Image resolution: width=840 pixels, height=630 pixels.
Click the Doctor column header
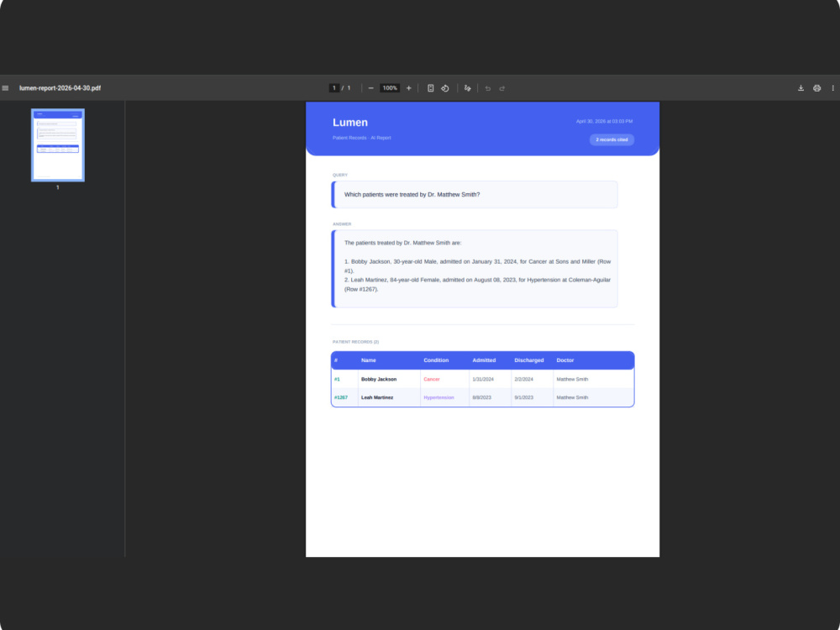(x=565, y=360)
